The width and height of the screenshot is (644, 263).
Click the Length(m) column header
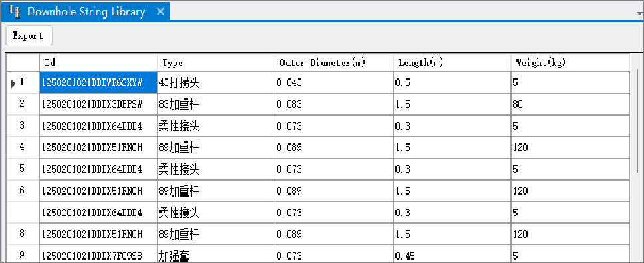point(452,63)
